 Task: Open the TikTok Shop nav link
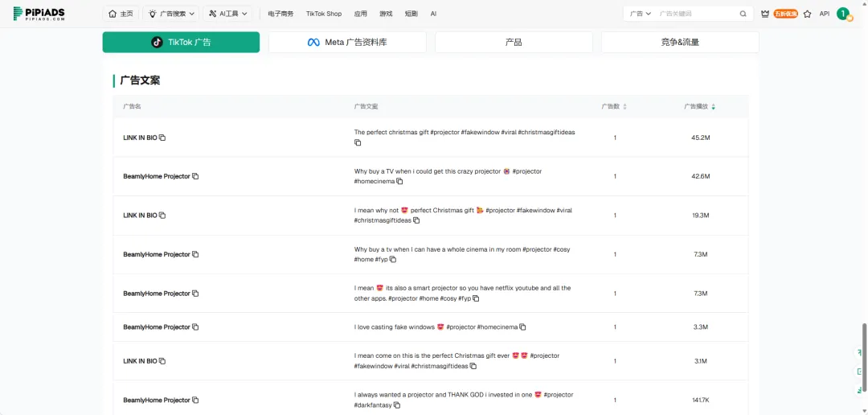(323, 14)
